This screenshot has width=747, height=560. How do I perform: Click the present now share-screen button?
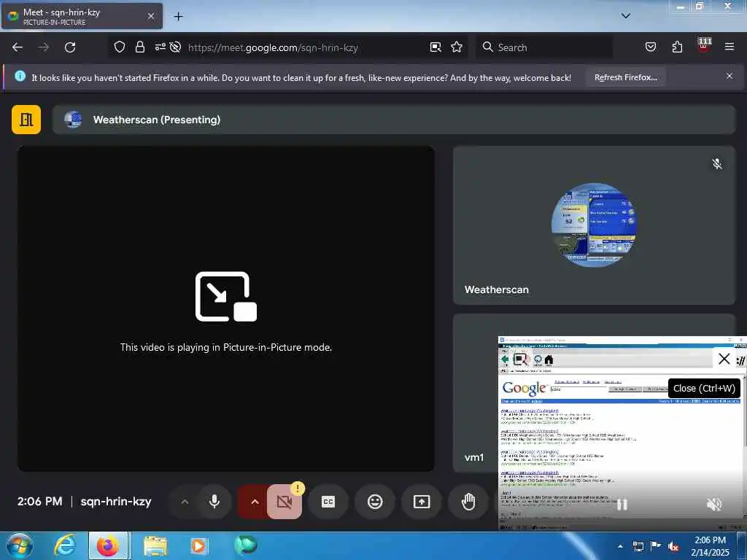(x=422, y=502)
